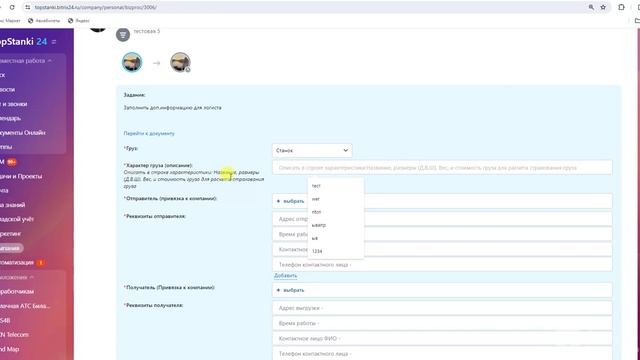
Task: Open the Груз dropdown showing Станок
Action: 312,150
